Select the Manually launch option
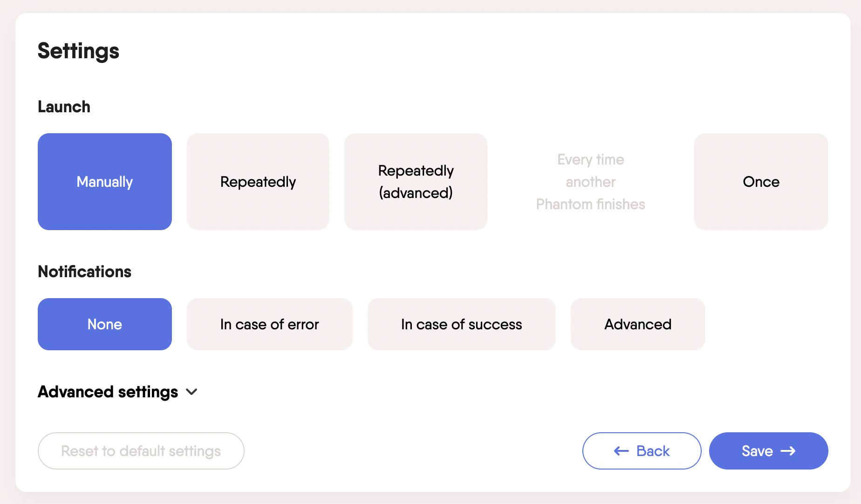 [x=105, y=182]
